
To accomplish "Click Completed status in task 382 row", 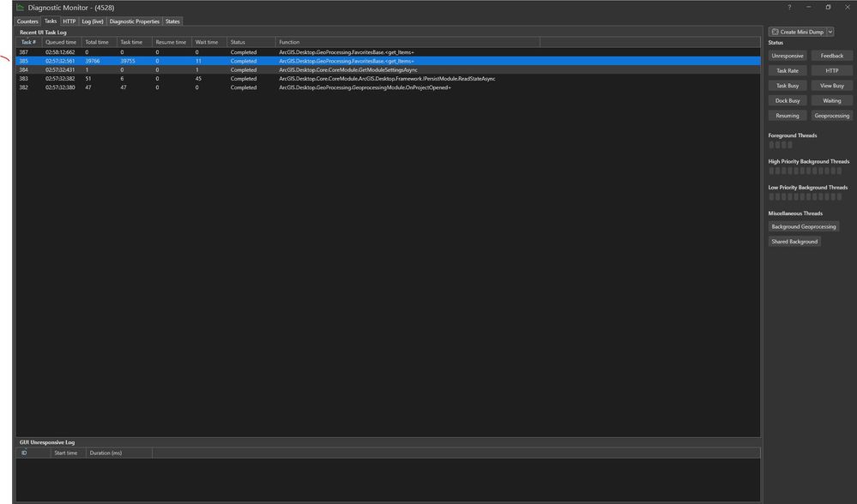I will click(x=244, y=87).
